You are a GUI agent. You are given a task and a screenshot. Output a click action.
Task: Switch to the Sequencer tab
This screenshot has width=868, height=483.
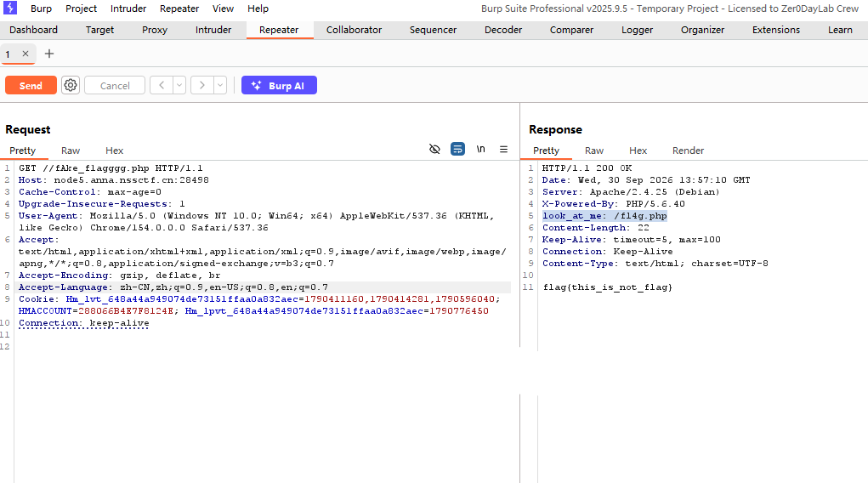pyautogui.click(x=433, y=30)
